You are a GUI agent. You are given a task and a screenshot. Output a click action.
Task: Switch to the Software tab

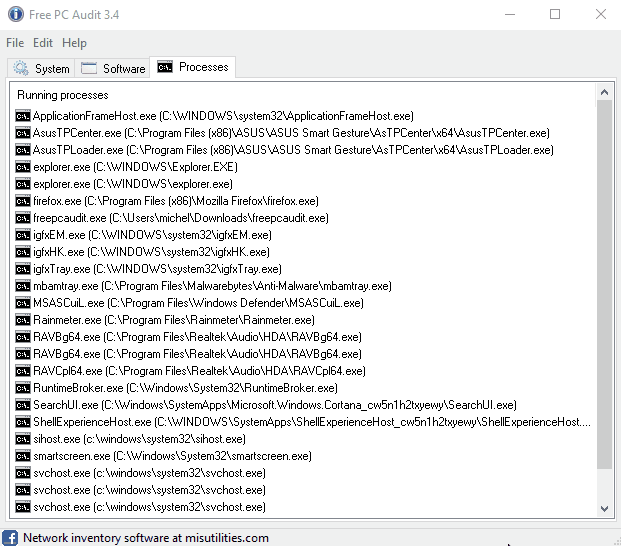112,68
